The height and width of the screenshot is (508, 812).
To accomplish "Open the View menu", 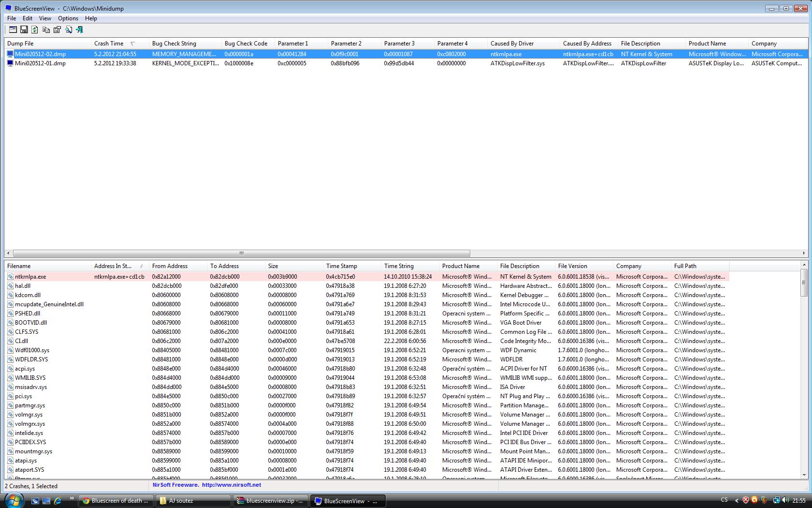I will click(45, 18).
